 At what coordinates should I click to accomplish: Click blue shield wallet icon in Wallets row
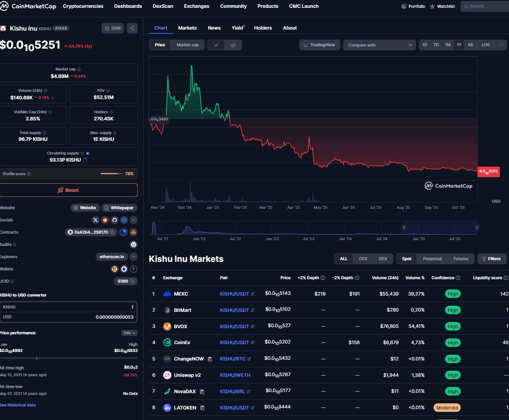click(x=124, y=269)
